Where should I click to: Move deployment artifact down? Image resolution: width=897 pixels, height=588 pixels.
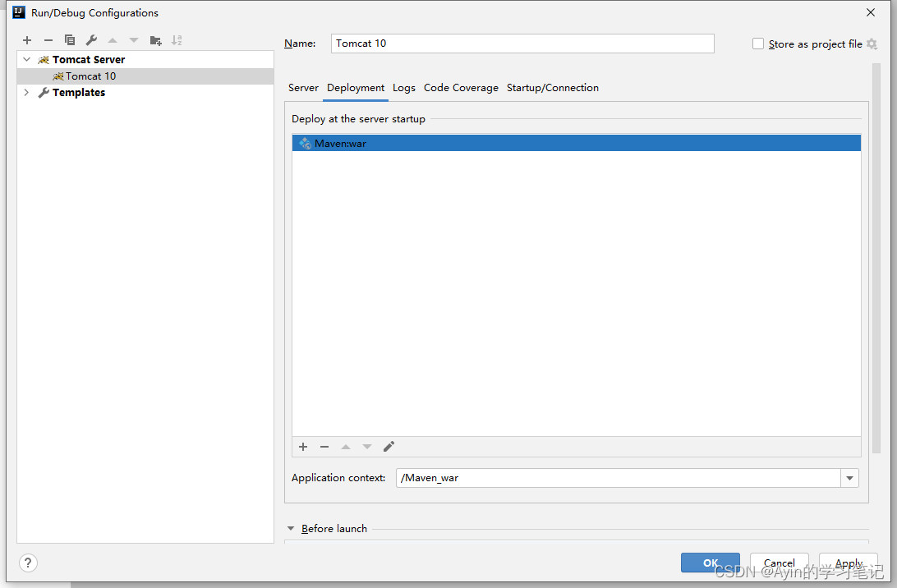click(x=367, y=447)
